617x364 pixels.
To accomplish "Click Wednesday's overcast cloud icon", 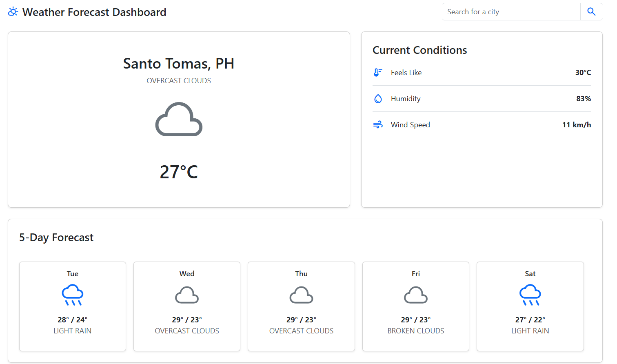I will click(x=187, y=295).
